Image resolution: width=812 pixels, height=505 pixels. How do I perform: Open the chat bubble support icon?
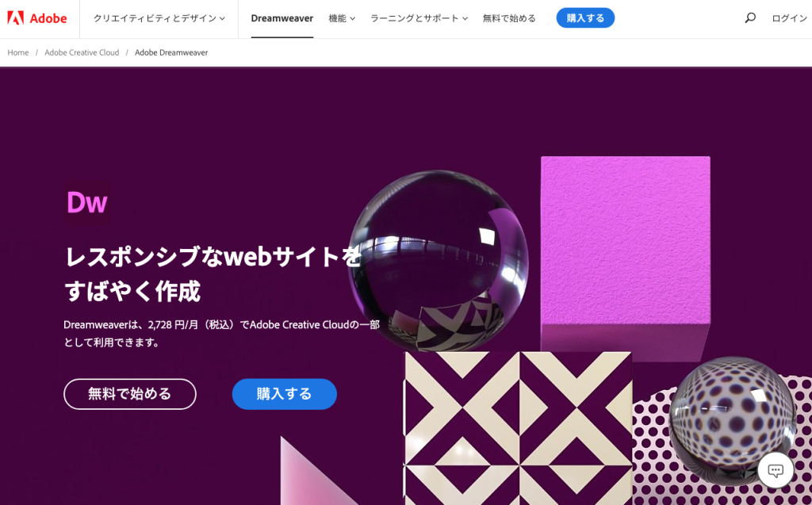pyautogui.click(x=776, y=470)
